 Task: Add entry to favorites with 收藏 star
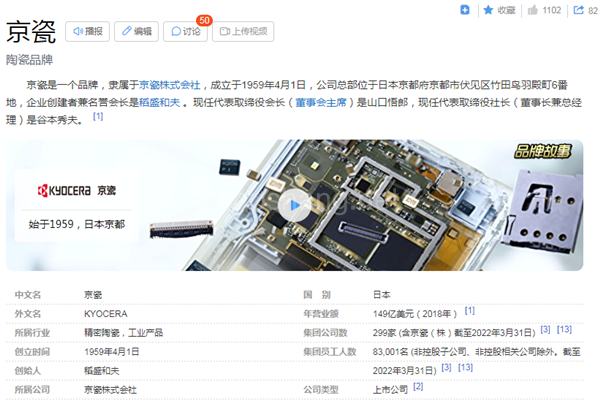[499, 10]
